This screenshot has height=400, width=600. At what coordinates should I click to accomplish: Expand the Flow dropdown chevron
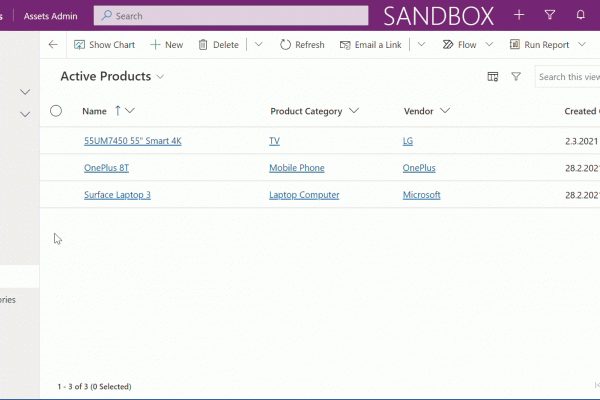pos(489,44)
